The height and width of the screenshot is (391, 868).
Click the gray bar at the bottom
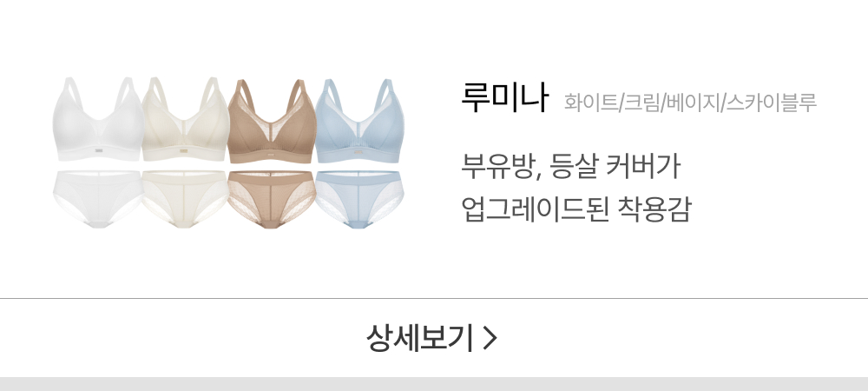(434, 384)
